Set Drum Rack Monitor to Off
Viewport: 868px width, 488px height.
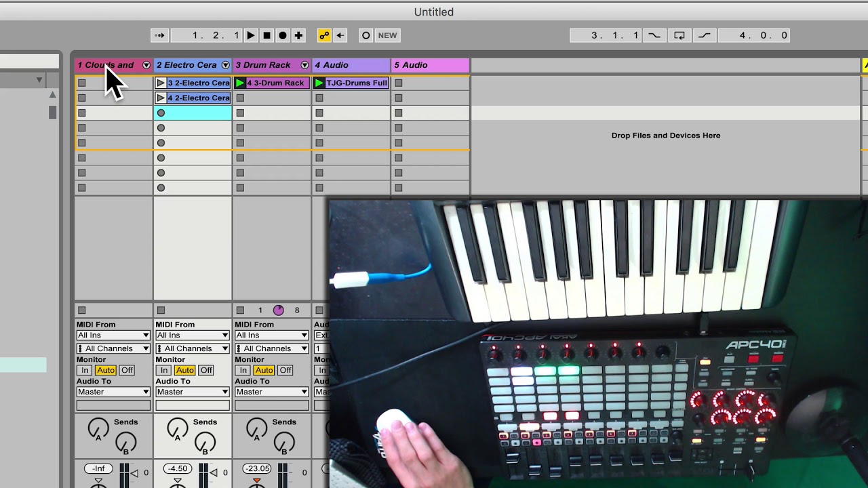(285, 370)
